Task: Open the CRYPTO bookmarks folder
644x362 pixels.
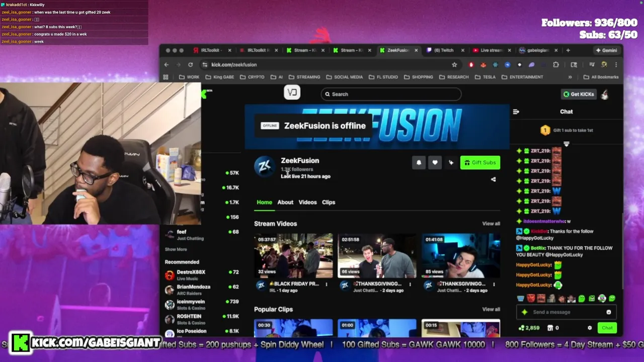Action: pos(252,77)
